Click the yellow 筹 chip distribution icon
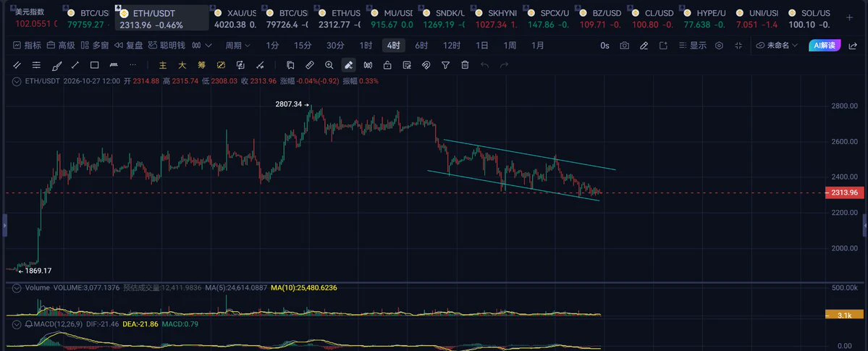Viewport: 868px width, 351px height. tap(201, 65)
